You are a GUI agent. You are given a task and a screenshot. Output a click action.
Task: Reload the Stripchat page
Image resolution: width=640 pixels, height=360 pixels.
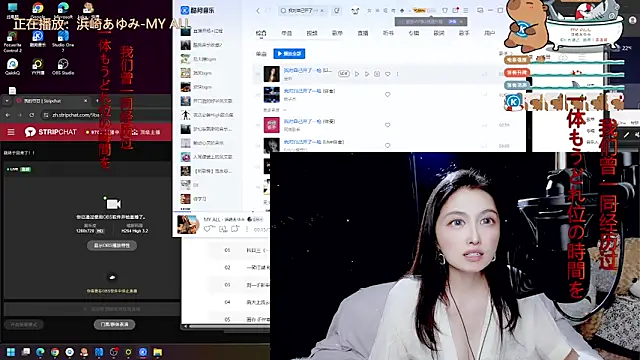coord(31,115)
